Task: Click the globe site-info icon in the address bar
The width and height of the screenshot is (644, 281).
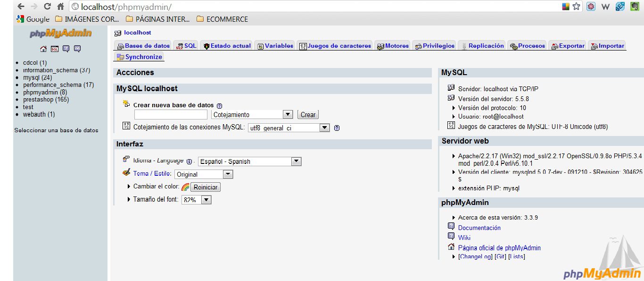Action: (75, 7)
